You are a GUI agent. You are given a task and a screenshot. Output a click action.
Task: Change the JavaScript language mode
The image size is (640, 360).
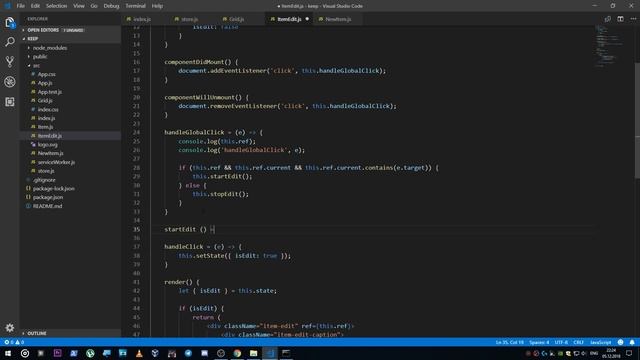[601, 342]
